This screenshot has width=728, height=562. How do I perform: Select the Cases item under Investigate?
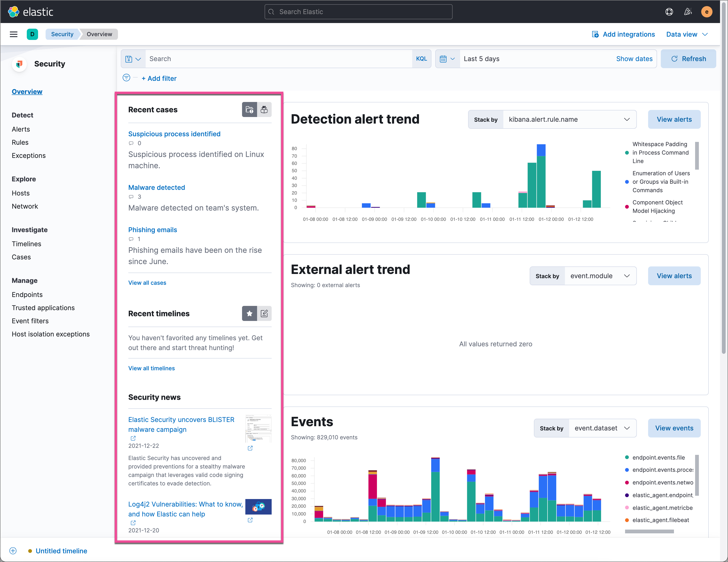point(21,257)
